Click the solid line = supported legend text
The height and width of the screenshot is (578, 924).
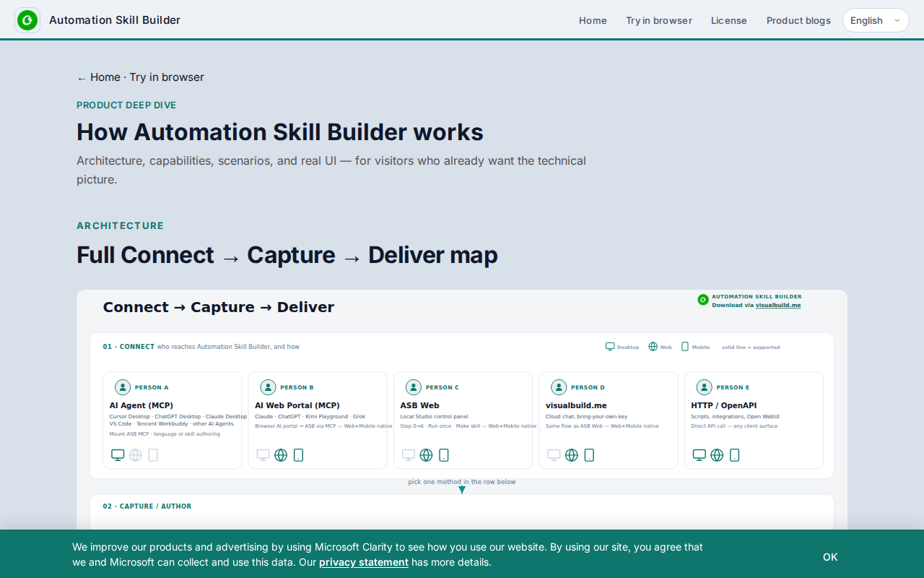[751, 348]
